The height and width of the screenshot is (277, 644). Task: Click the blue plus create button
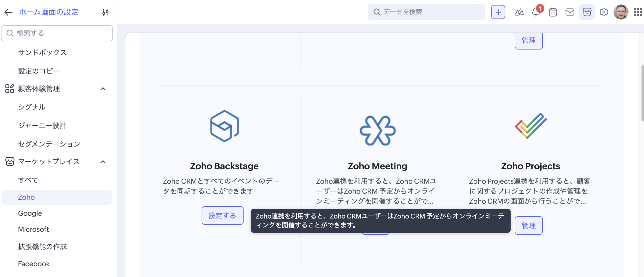498,12
